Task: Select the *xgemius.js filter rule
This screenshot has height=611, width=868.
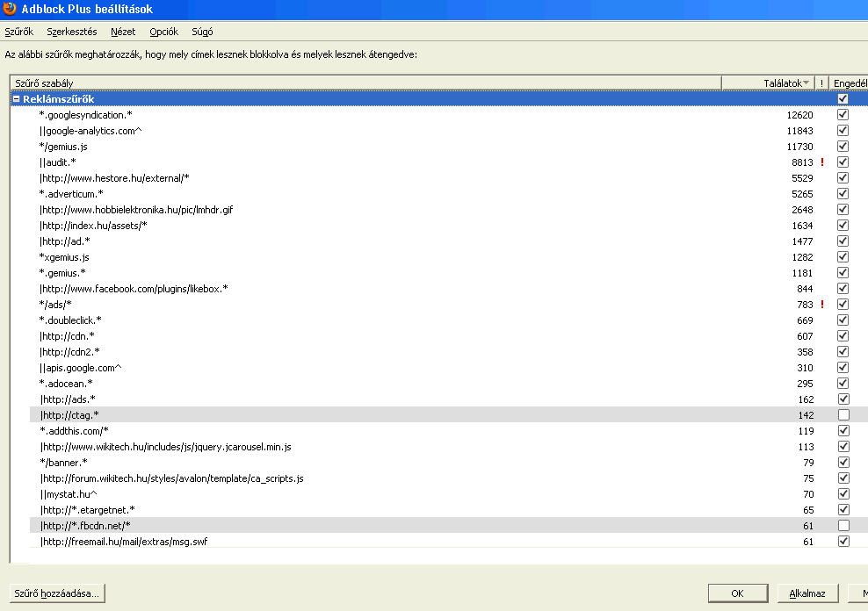Action: [64, 257]
